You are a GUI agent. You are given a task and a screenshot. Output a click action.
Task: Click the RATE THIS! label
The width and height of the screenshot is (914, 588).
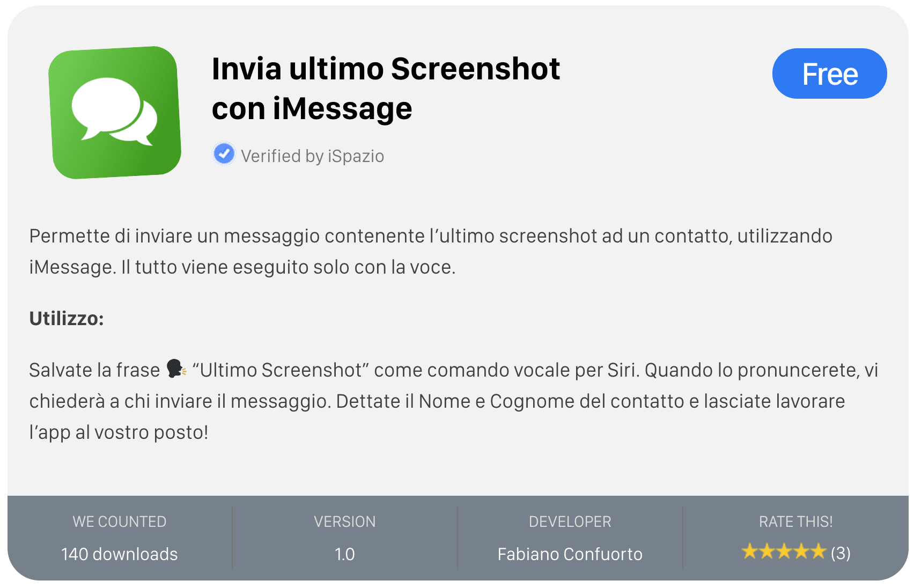[795, 521]
